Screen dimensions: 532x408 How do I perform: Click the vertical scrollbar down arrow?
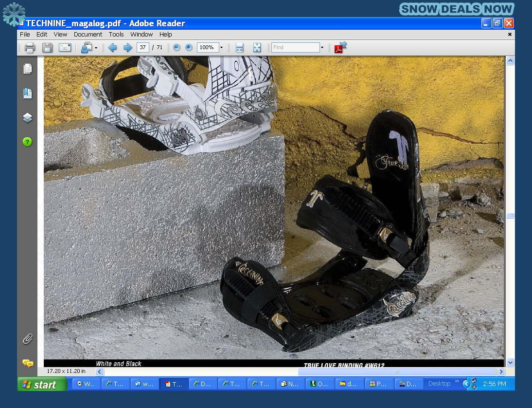pyautogui.click(x=510, y=363)
